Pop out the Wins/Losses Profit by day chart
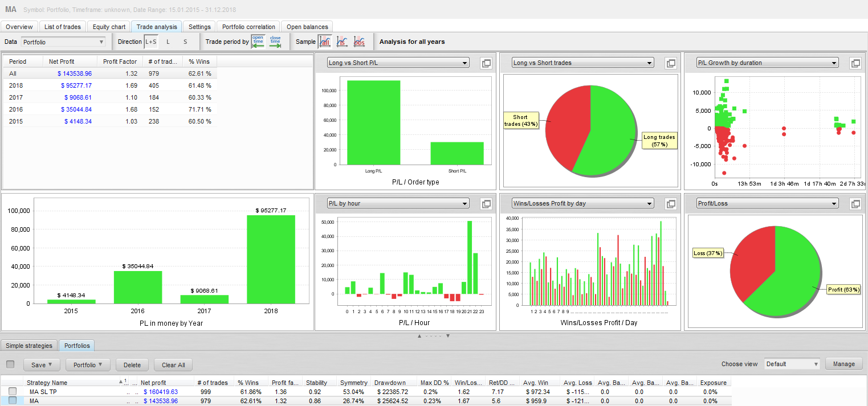Image resolution: width=868 pixels, height=406 pixels. point(671,204)
